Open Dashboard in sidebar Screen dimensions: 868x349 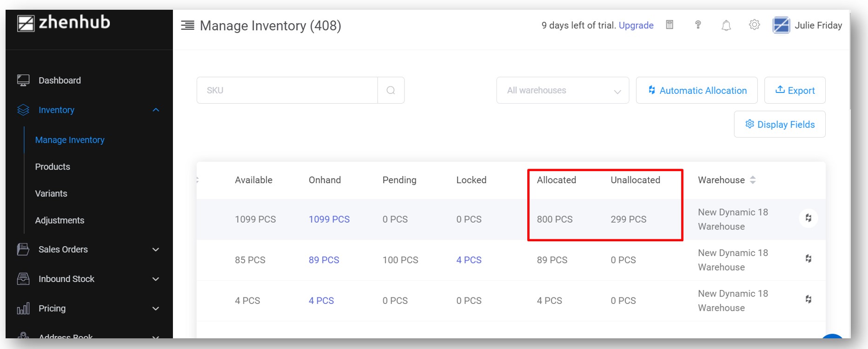[60, 80]
